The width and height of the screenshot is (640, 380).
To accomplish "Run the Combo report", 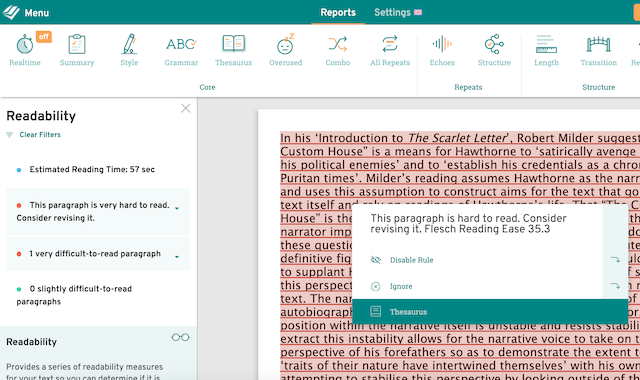I will click(338, 50).
